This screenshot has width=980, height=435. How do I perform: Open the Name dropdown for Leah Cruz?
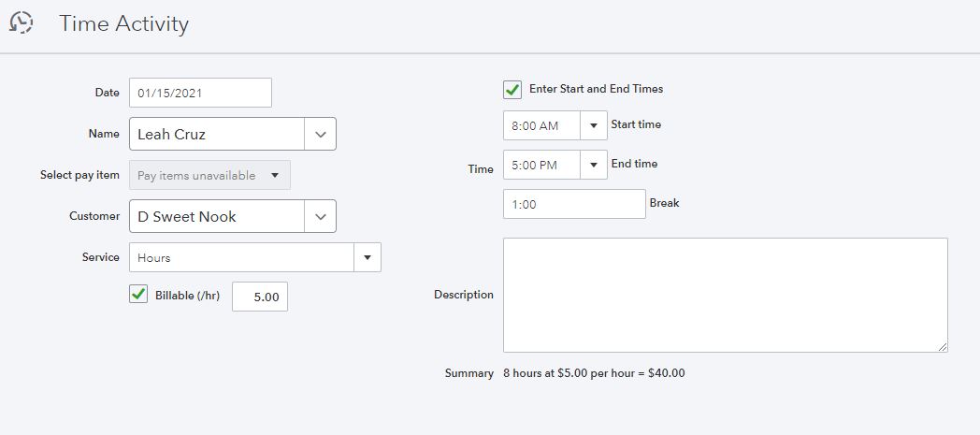pyautogui.click(x=320, y=134)
